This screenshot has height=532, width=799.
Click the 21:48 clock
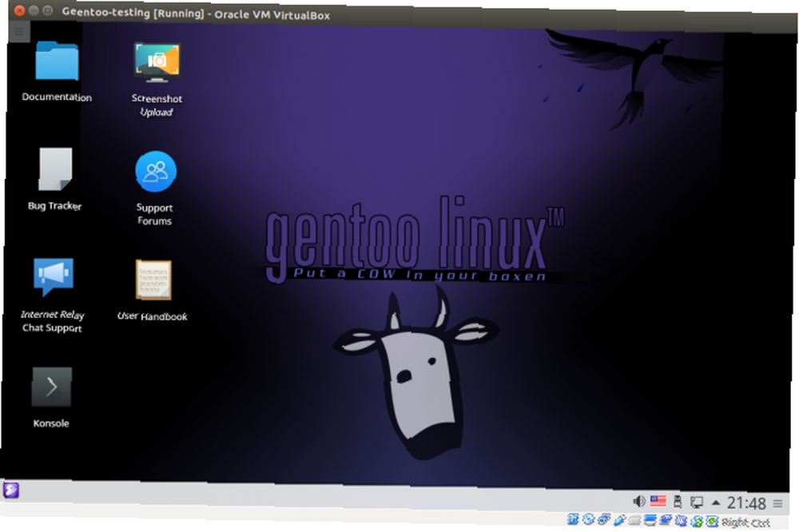point(746,503)
